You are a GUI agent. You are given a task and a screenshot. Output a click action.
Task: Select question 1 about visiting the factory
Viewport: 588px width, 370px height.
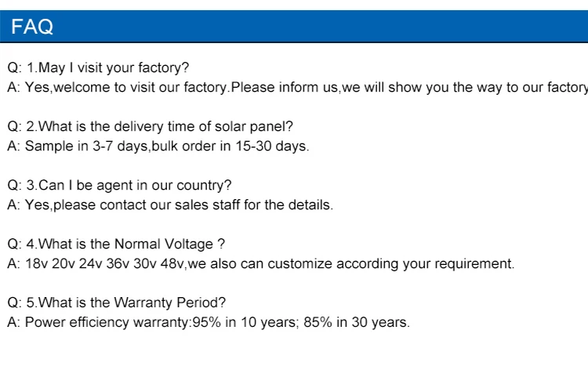98,68
